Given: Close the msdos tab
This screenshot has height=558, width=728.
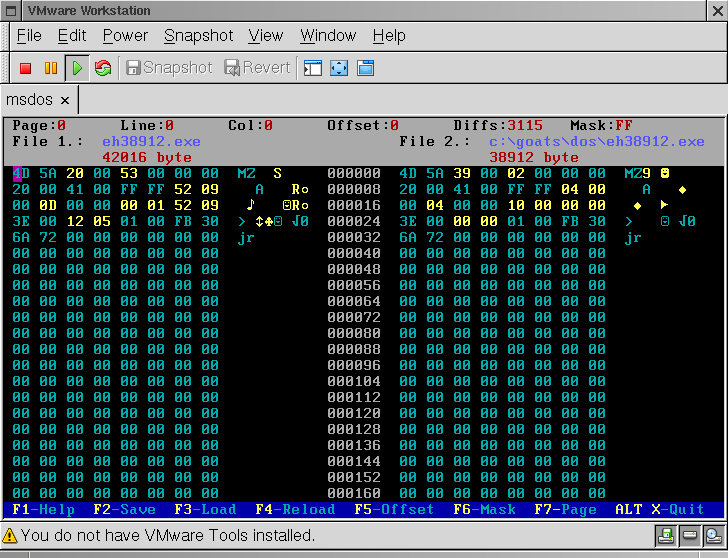Looking at the screenshot, I should pyautogui.click(x=65, y=100).
